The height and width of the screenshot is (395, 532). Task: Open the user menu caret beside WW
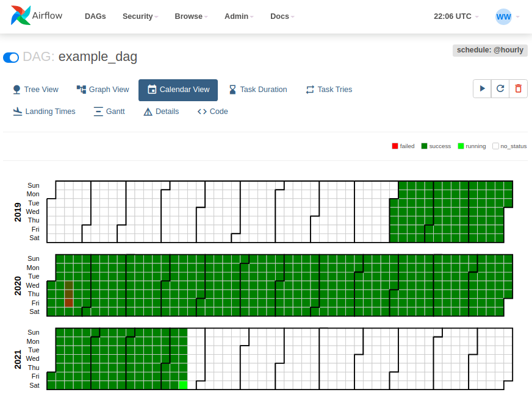517,16
